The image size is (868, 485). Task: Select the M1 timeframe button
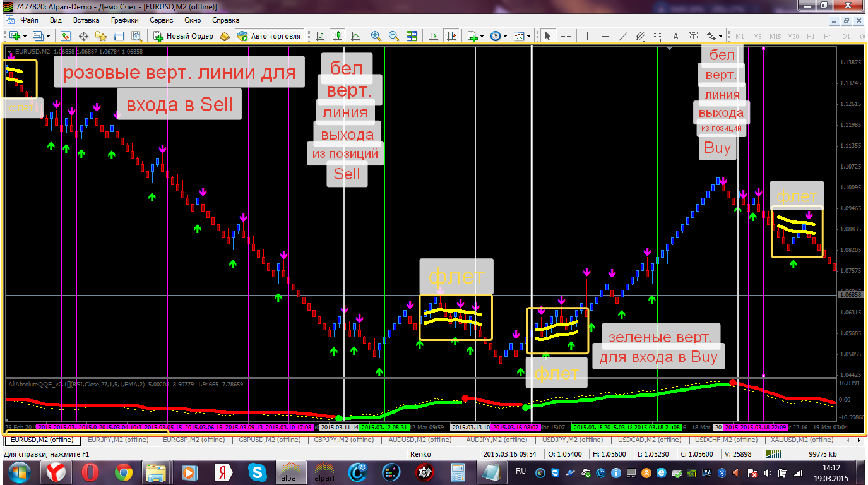click(740, 36)
